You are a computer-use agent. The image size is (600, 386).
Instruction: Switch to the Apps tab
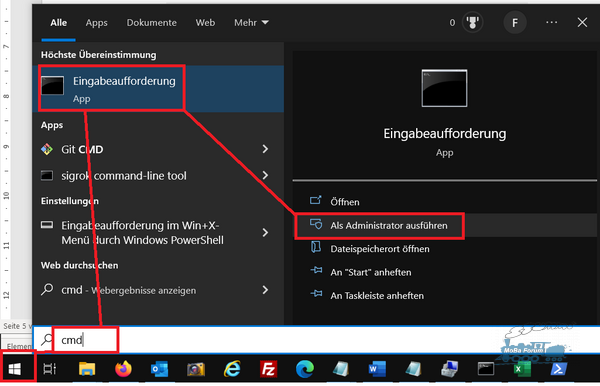point(96,23)
